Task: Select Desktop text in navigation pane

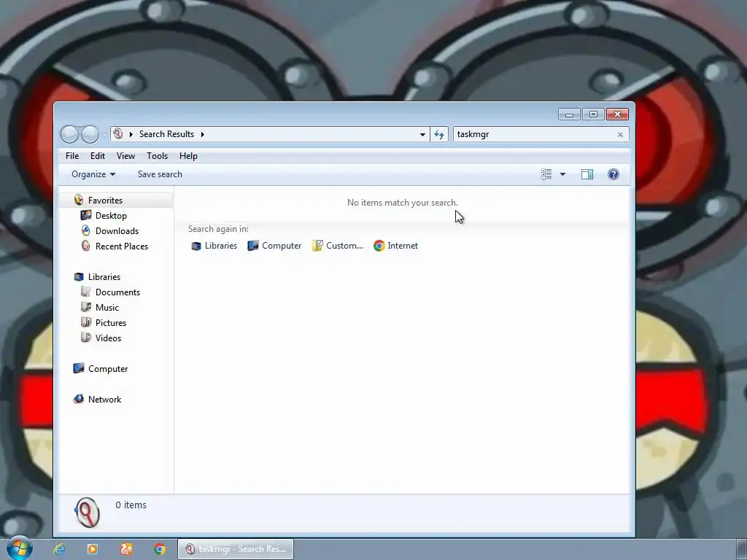Action: 111,216
